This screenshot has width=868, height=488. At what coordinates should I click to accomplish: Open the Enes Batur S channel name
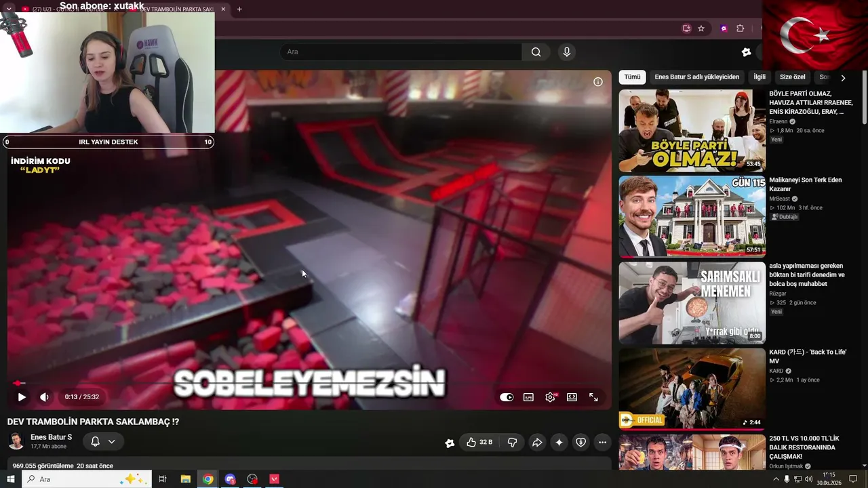(x=51, y=437)
